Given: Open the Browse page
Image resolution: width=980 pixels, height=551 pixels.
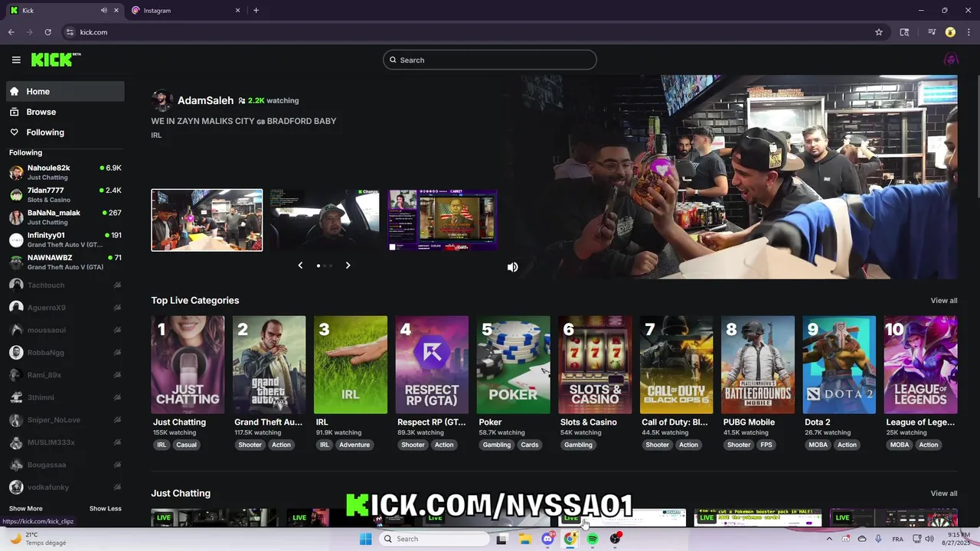Looking at the screenshot, I should click(65, 112).
